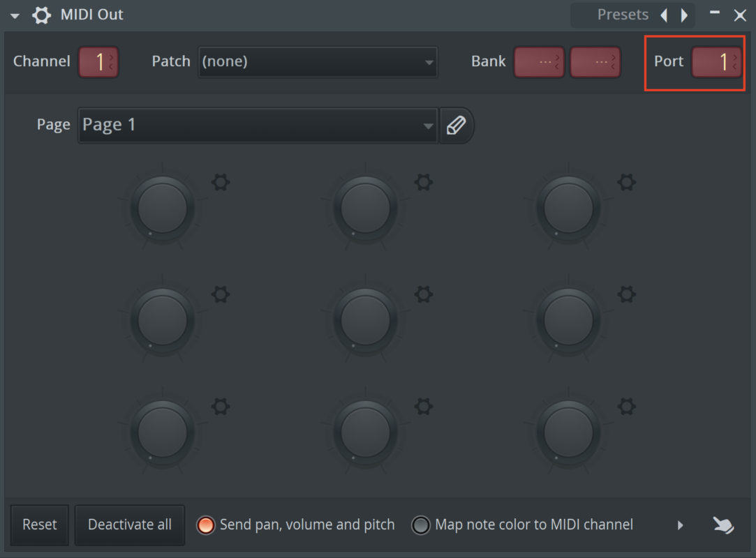The height and width of the screenshot is (558, 756).
Task: Open the Patch dropdown showing (none)
Action: click(x=318, y=62)
